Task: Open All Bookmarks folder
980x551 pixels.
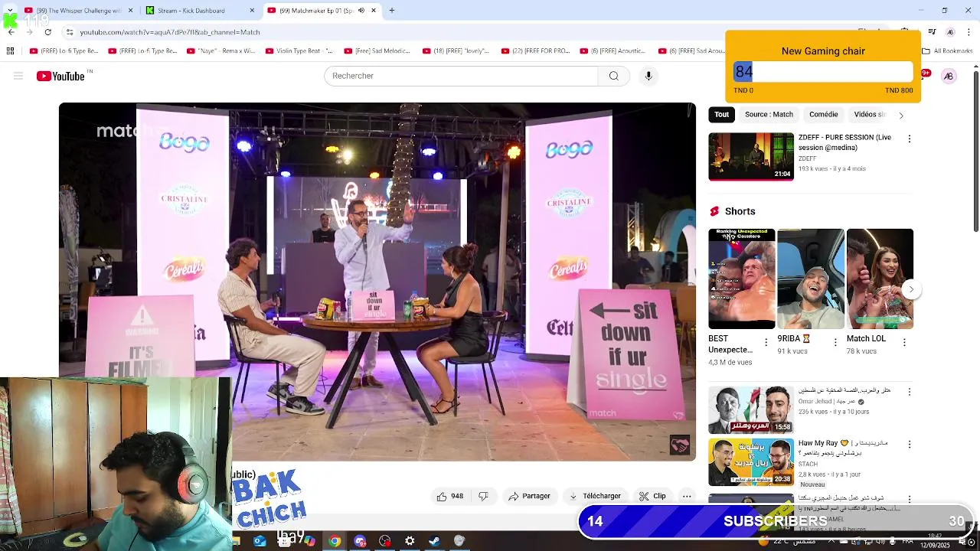Action: [x=947, y=51]
